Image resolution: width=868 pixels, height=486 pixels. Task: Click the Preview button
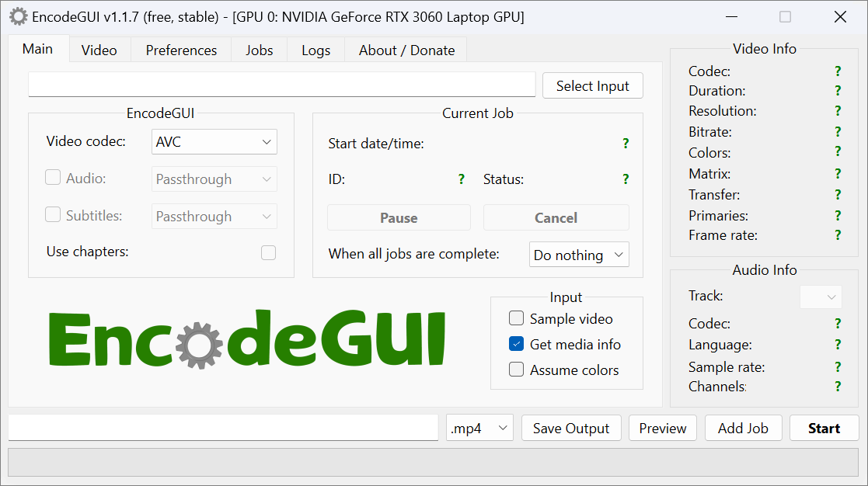(663, 428)
